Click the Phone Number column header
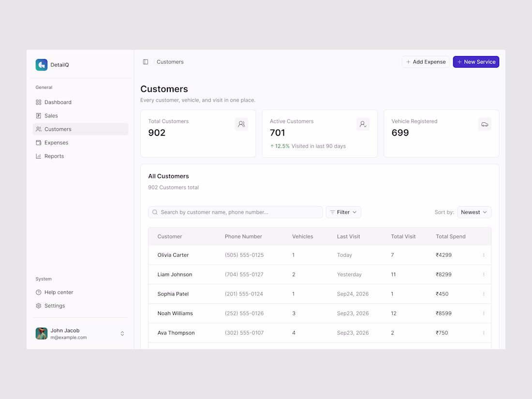The image size is (532, 399). pyautogui.click(x=243, y=236)
